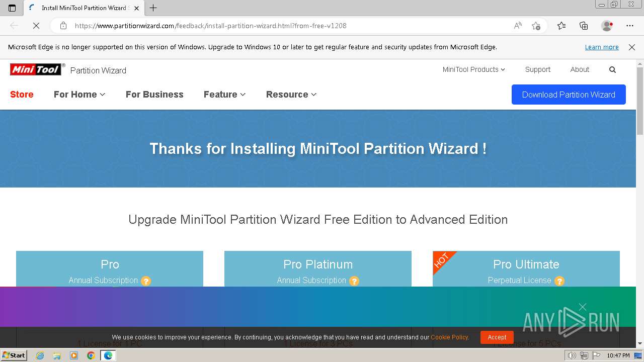
Task: Close the Install MiniTool Partition Wizard tab
Action: tap(136, 8)
